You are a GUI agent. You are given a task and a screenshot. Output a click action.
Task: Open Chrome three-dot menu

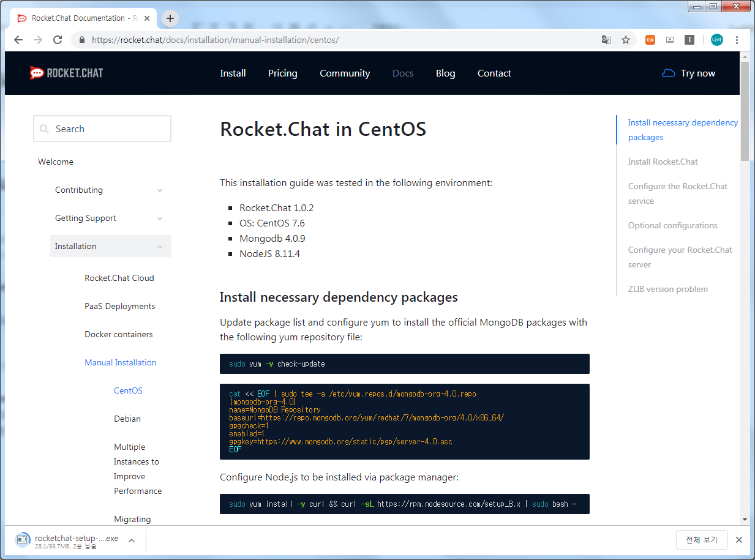click(x=737, y=40)
